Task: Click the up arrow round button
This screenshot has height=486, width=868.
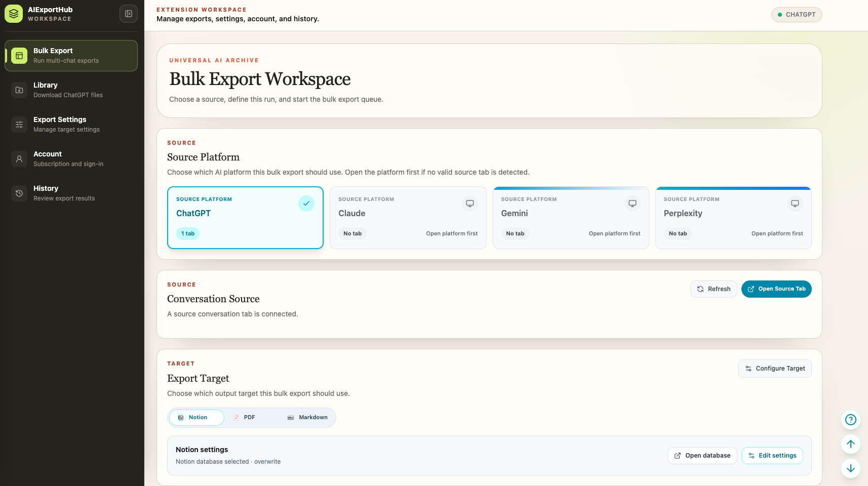Action: [x=851, y=444]
